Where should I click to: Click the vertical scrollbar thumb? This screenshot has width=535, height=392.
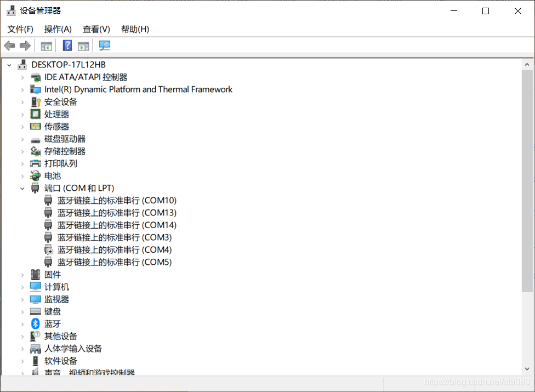point(527,181)
